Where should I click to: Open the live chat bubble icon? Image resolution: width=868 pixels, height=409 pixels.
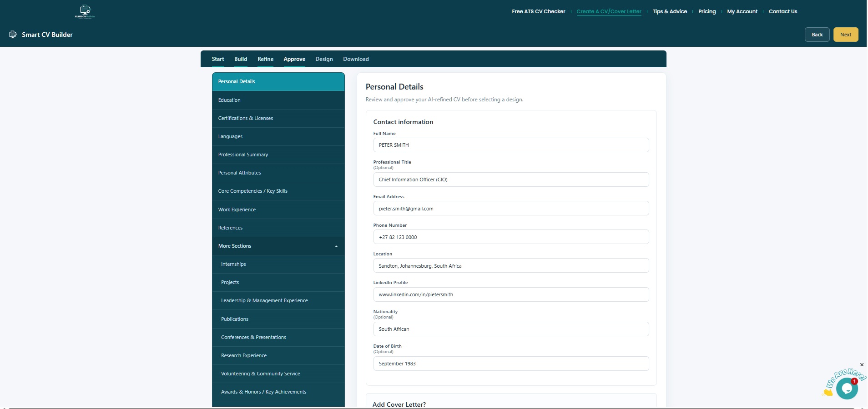(x=847, y=389)
